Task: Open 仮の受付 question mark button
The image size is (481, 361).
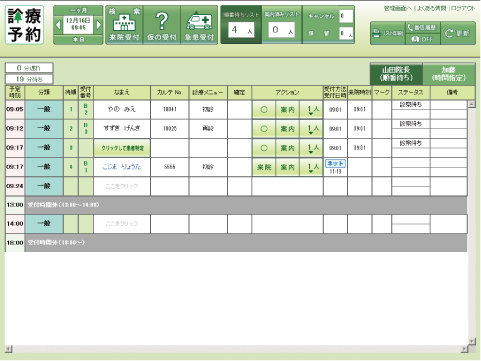Action: click(x=162, y=25)
